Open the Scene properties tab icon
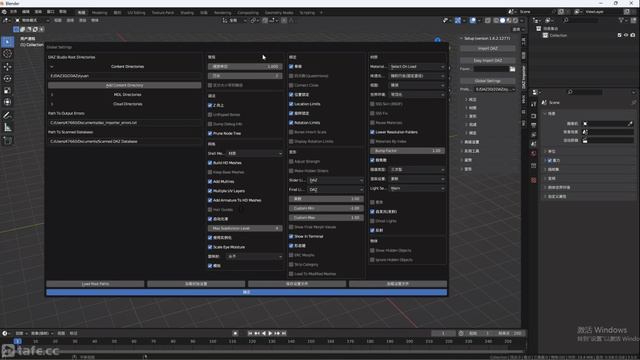This screenshot has width=640, height=360. [x=533, y=144]
